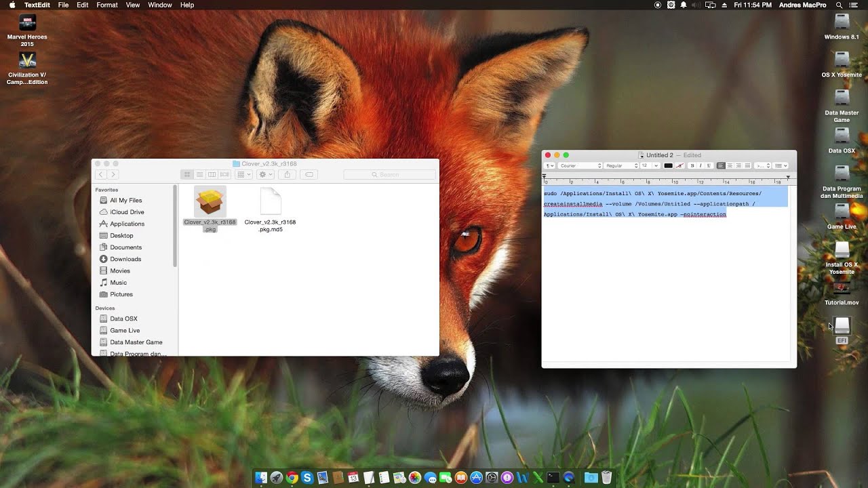Viewport: 868px width, 488px height.
Task: Open the Edit menu
Action: (x=83, y=5)
